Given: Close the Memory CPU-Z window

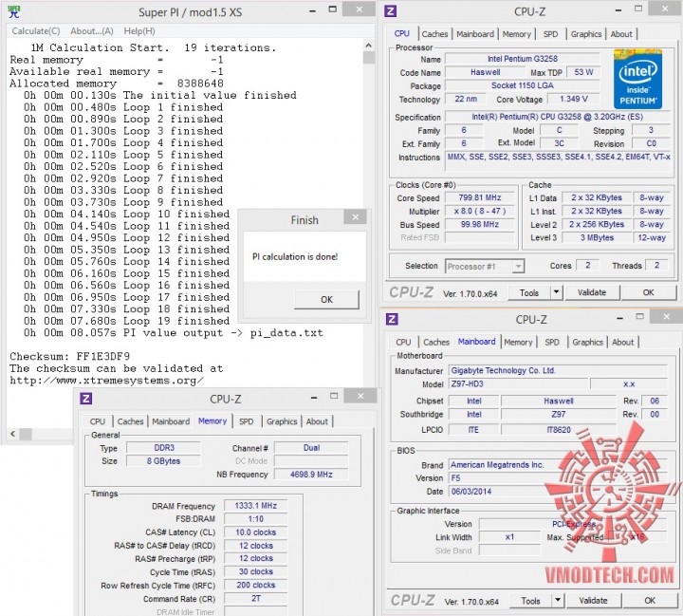Looking at the screenshot, I should tap(360, 396).
